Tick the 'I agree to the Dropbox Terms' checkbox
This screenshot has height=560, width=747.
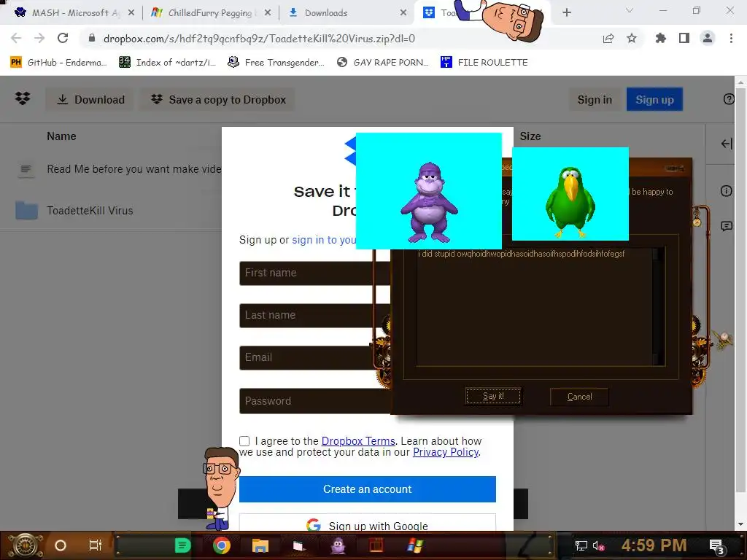pyautogui.click(x=244, y=441)
